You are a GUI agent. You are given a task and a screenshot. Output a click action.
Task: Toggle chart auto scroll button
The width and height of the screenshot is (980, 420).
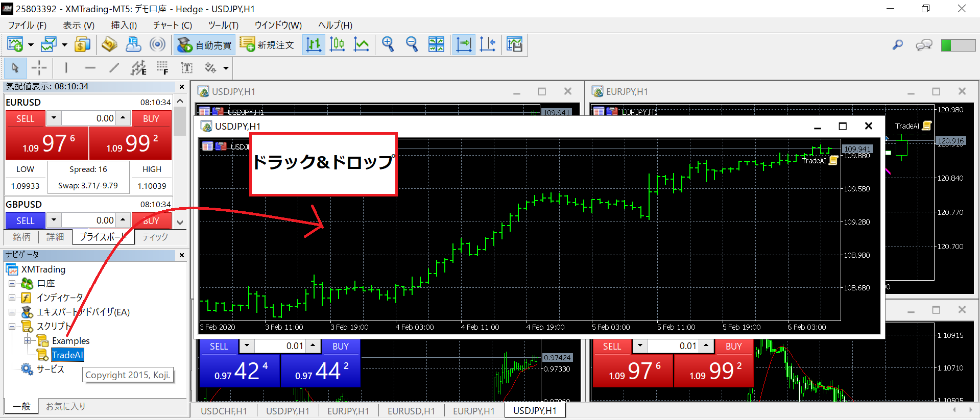coord(464,45)
